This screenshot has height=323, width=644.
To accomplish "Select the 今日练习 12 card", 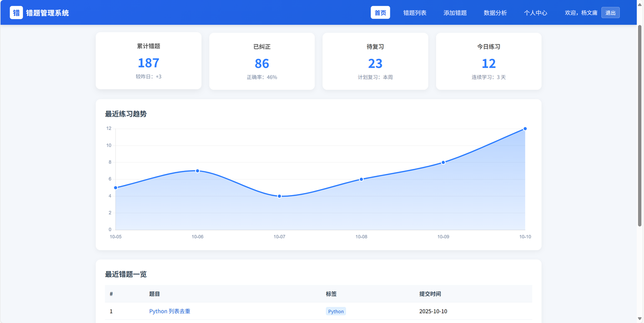I will tap(489, 61).
